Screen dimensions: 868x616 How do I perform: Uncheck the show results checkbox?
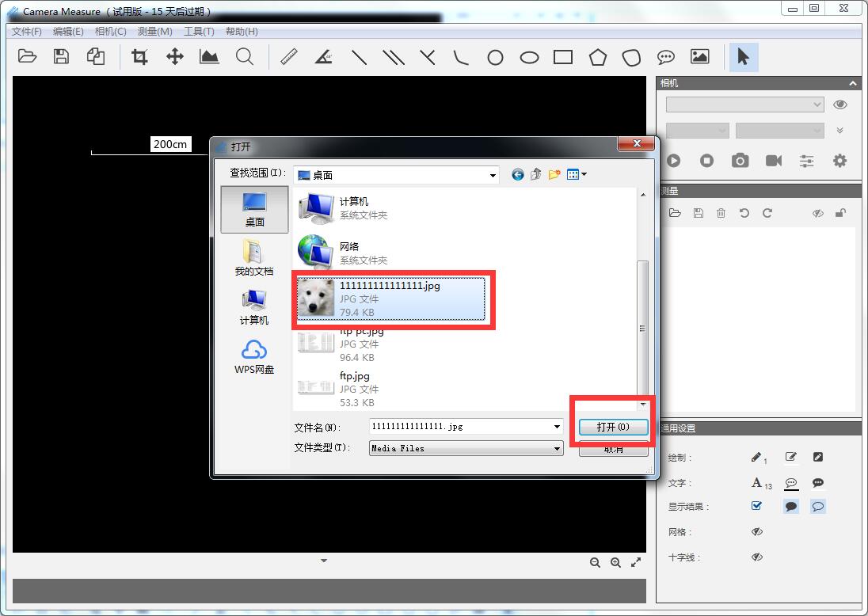coord(756,506)
